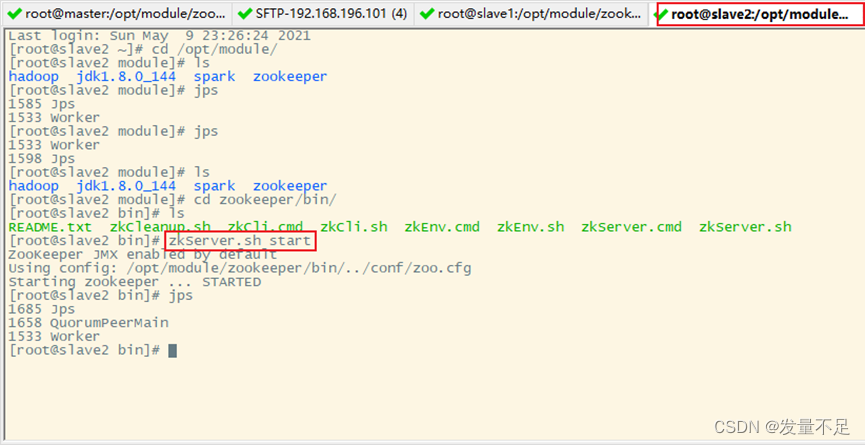Click the zkEnv.sh file name
The height and width of the screenshot is (445, 865).
click(x=530, y=227)
